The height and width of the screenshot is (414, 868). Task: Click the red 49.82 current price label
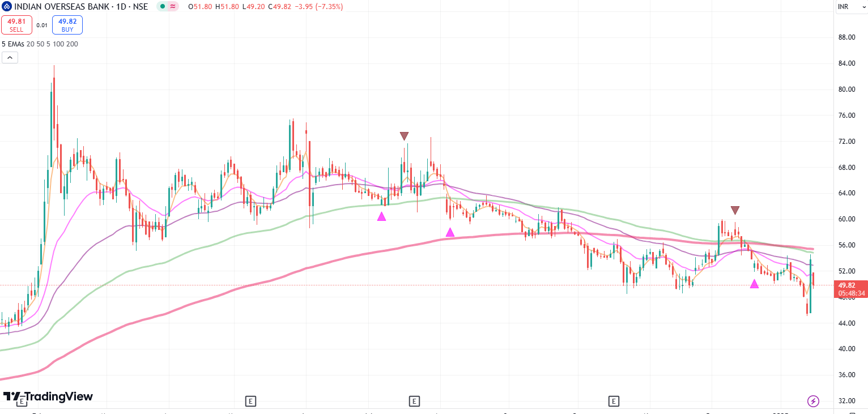(851, 289)
